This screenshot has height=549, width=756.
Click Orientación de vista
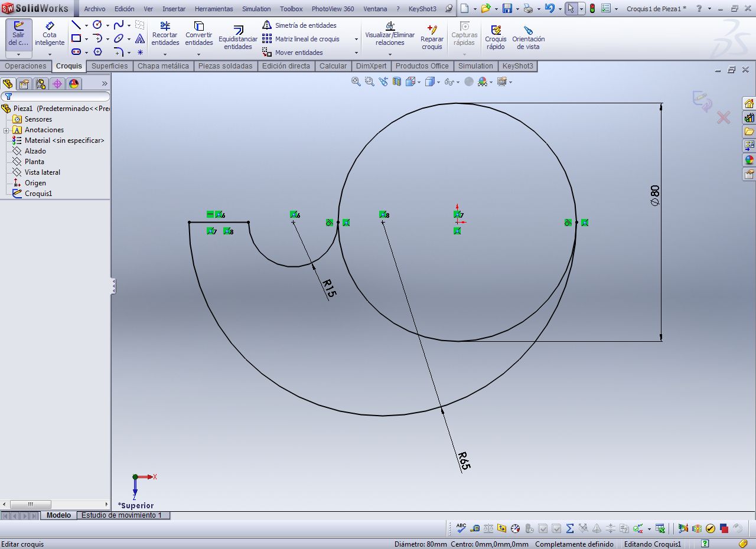click(528, 37)
